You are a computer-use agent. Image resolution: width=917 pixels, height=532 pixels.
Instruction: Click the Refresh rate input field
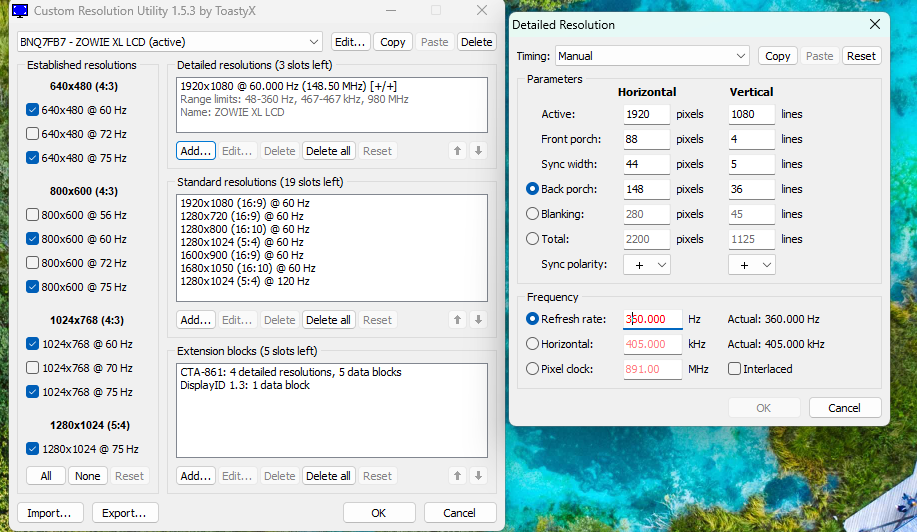(x=653, y=319)
